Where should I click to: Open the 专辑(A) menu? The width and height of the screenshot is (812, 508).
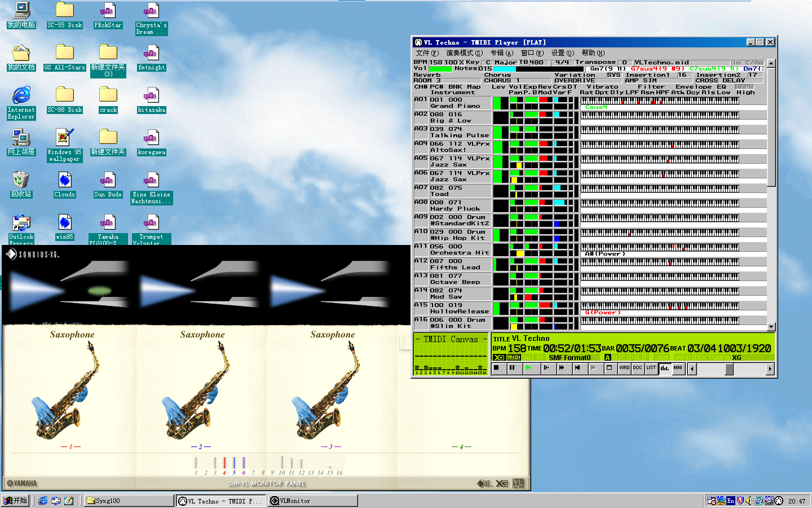point(501,53)
